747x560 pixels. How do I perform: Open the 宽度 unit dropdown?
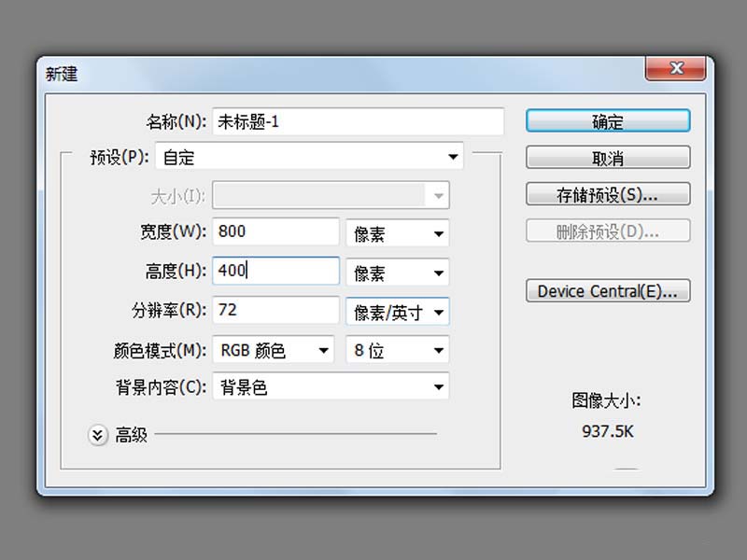tap(398, 232)
